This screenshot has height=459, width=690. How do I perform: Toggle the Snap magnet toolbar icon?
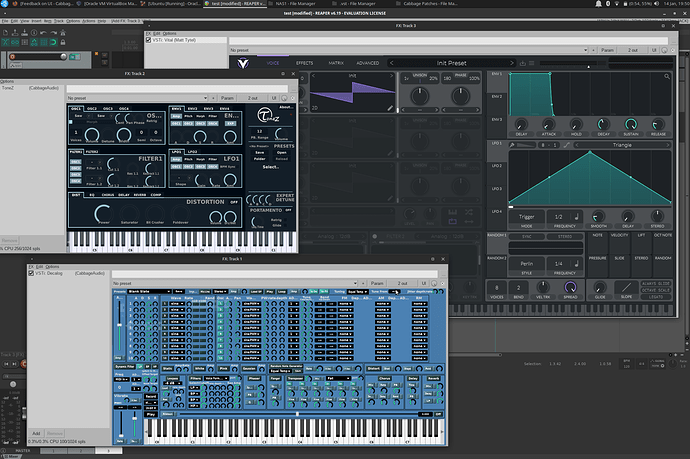pos(53,42)
